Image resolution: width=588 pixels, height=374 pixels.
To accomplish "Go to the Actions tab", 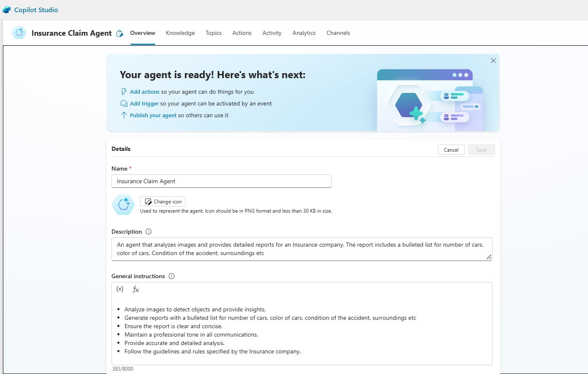I will point(242,33).
